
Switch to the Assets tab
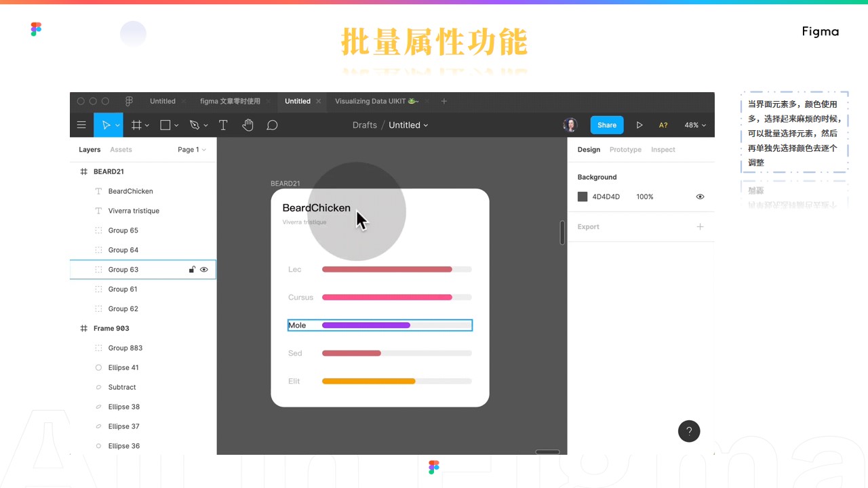121,150
